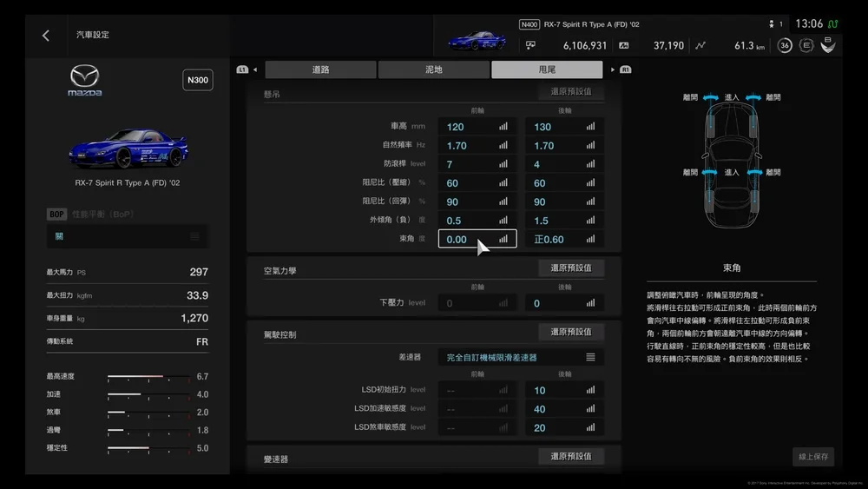Select the 甩尾 tab

[x=547, y=69]
